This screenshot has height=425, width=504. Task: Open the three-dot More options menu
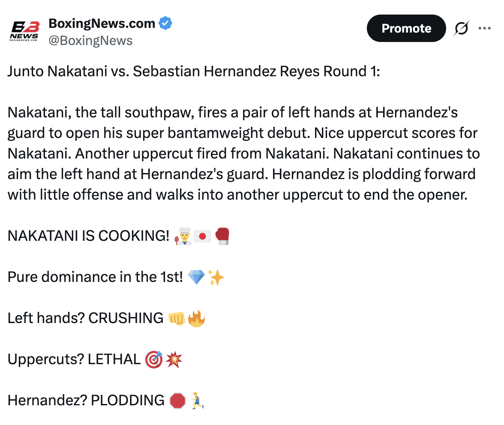click(x=484, y=28)
